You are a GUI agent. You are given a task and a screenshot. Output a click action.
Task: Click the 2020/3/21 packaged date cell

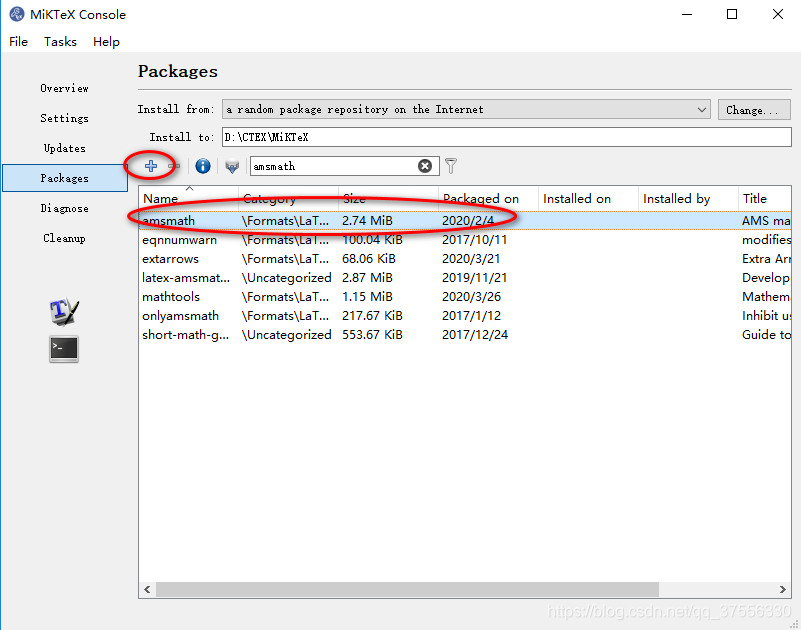coord(471,259)
